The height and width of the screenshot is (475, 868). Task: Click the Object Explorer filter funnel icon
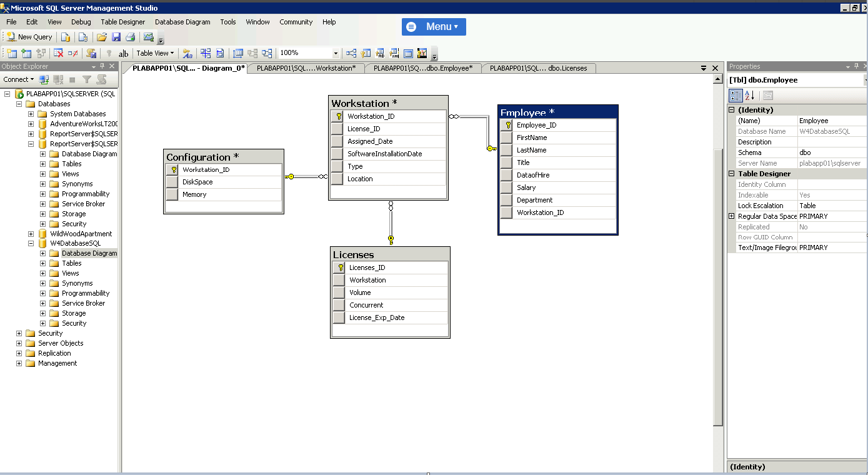pos(87,79)
